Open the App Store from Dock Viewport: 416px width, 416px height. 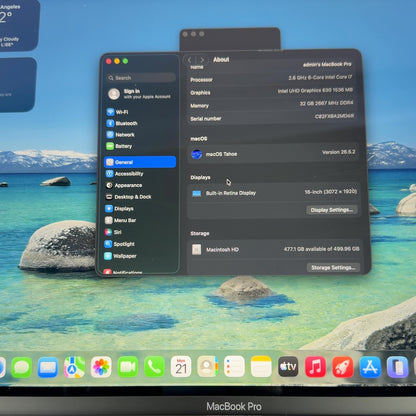coord(370,367)
